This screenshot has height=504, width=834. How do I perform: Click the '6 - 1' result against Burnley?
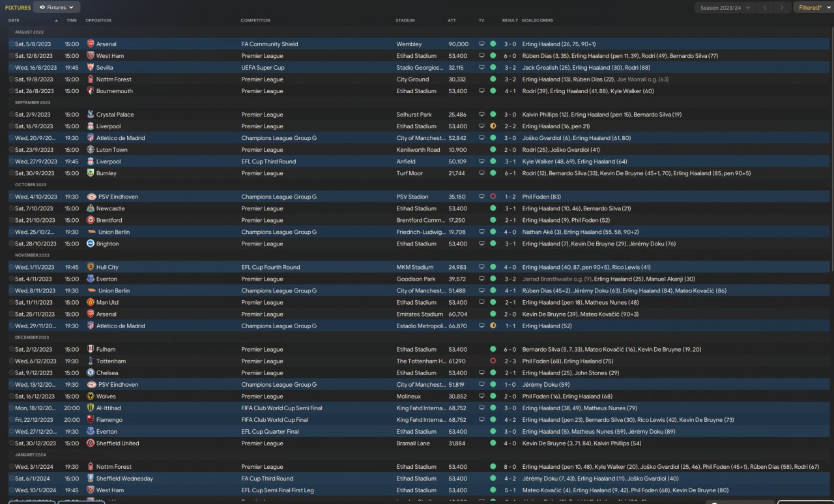(510, 173)
